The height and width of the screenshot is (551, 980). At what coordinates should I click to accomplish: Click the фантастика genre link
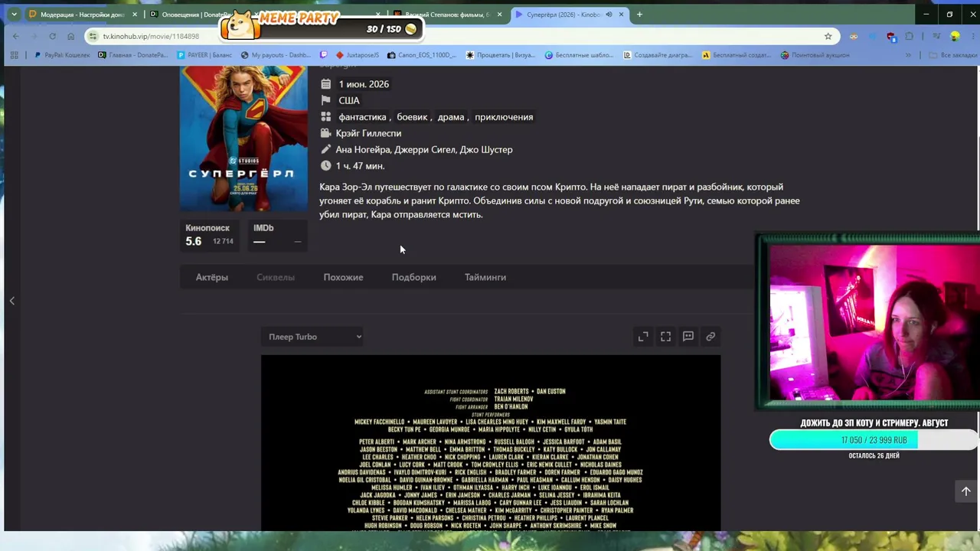pyautogui.click(x=362, y=117)
